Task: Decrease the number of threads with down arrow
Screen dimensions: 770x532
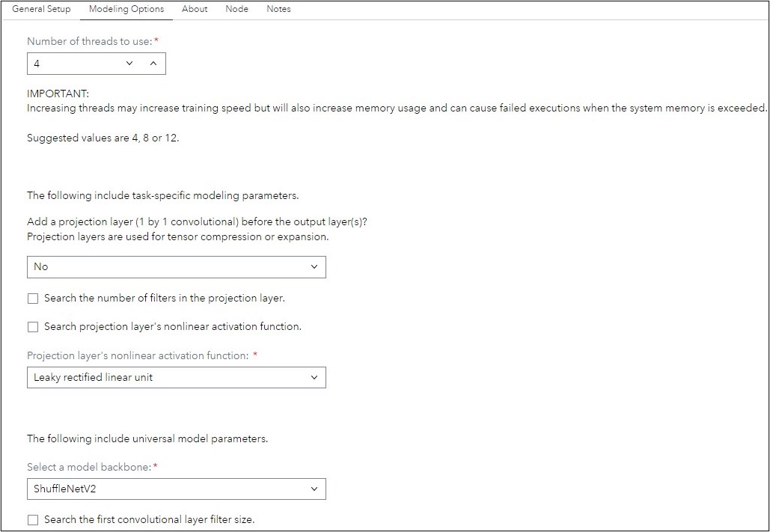Action: [129, 64]
